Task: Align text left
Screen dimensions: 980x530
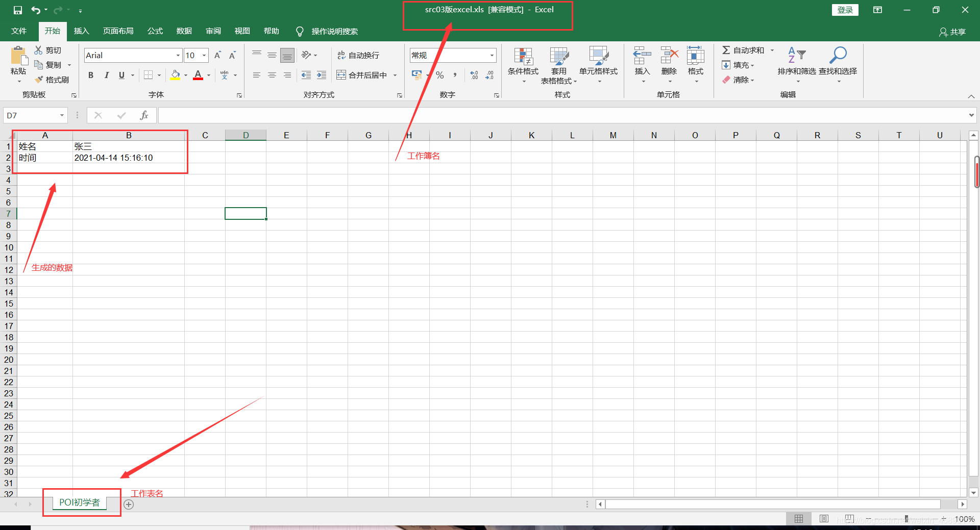Action: pyautogui.click(x=257, y=75)
